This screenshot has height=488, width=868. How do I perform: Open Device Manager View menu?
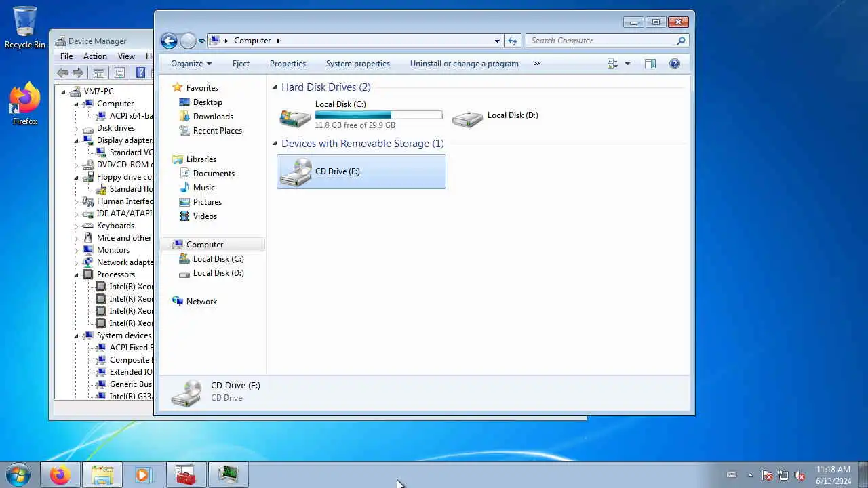tap(126, 56)
